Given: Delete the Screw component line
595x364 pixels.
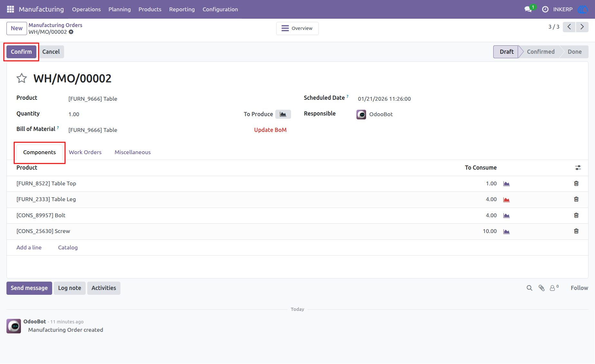Looking at the screenshot, I should (x=576, y=231).
